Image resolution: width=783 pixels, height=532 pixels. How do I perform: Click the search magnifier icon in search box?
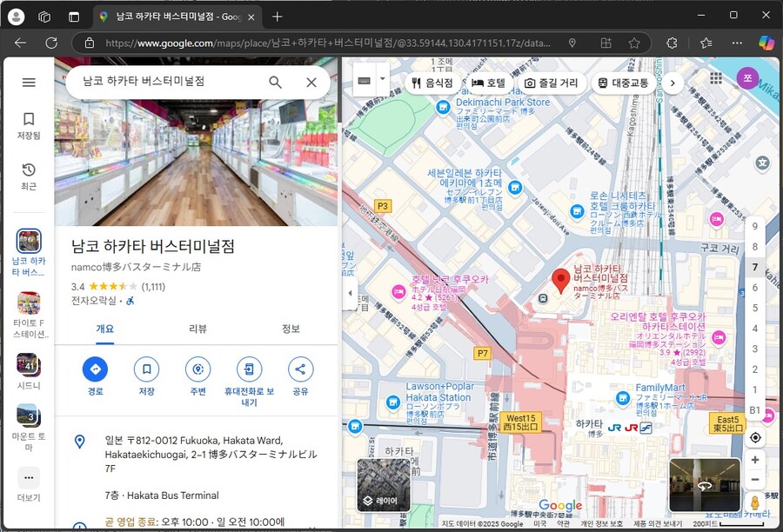point(275,83)
